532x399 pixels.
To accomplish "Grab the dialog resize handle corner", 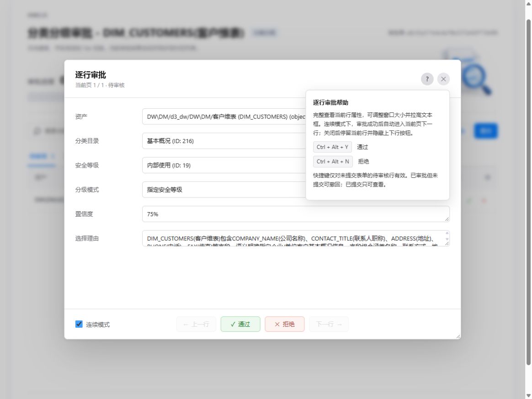I will pyautogui.click(x=458, y=336).
